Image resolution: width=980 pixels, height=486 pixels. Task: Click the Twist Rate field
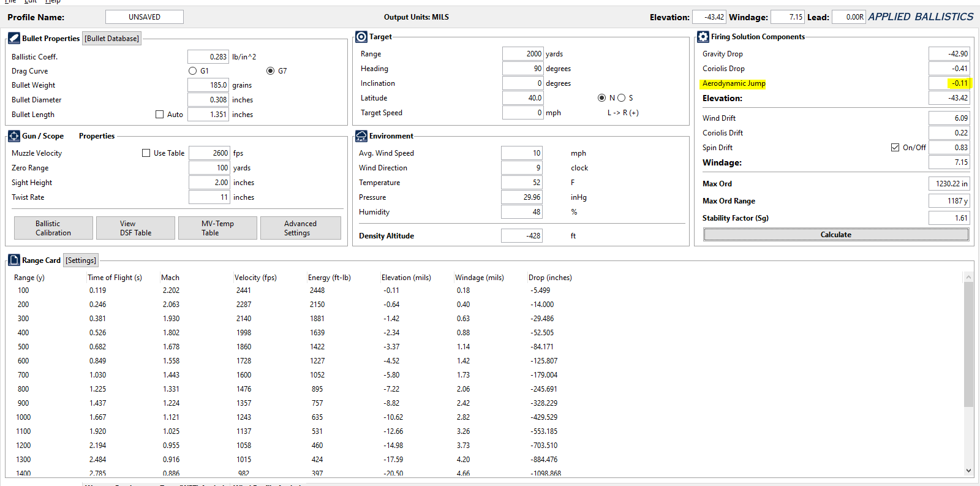pyautogui.click(x=209, y=197)
